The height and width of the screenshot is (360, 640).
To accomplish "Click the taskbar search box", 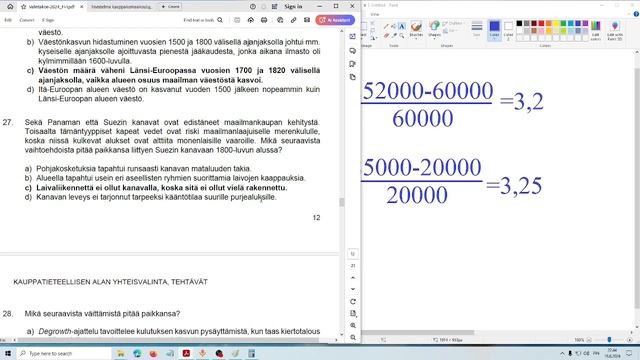I will 65,353.
